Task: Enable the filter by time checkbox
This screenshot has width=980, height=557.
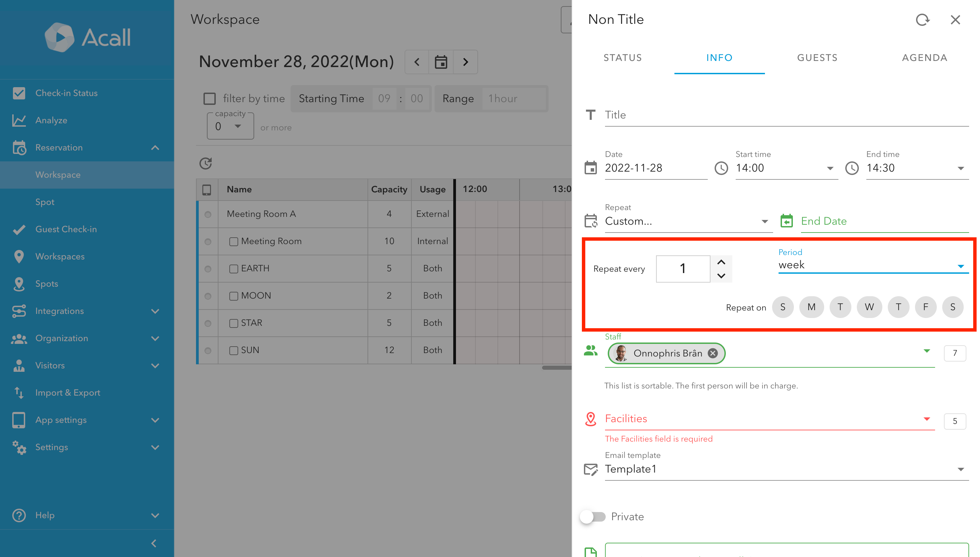Action: [x=210, y=99]
